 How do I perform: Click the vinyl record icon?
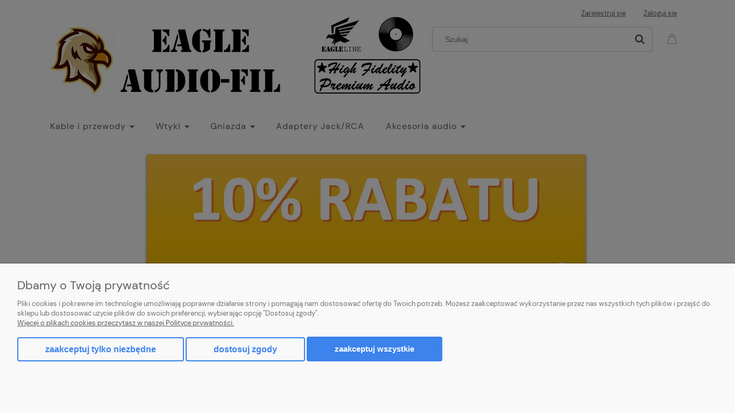(395, 34)
